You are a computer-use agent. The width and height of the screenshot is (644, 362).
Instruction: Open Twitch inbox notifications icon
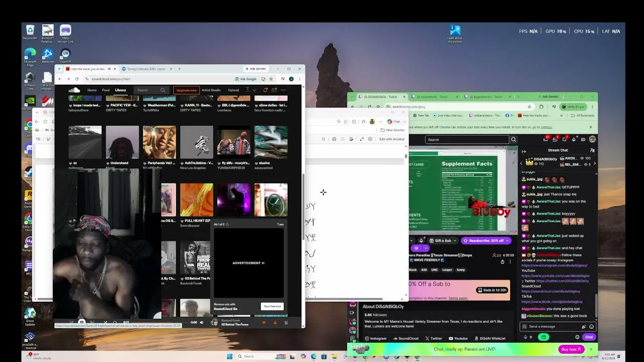click(555, 139)
